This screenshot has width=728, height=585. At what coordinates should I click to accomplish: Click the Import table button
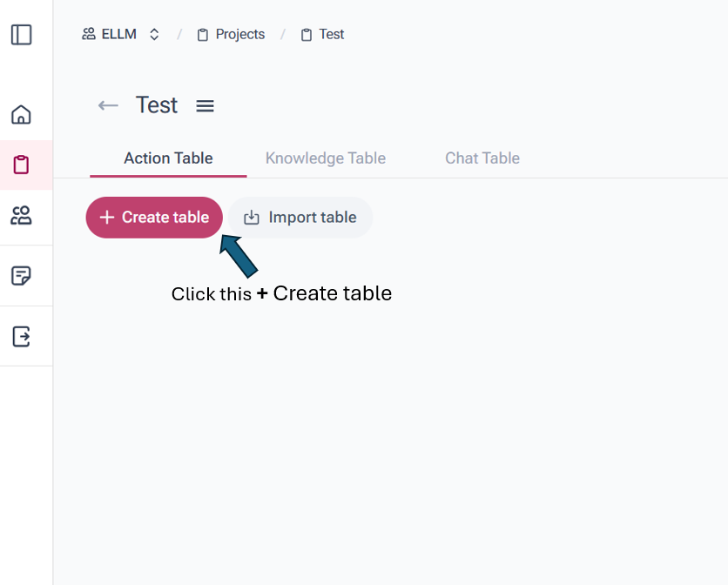(300, 218)
